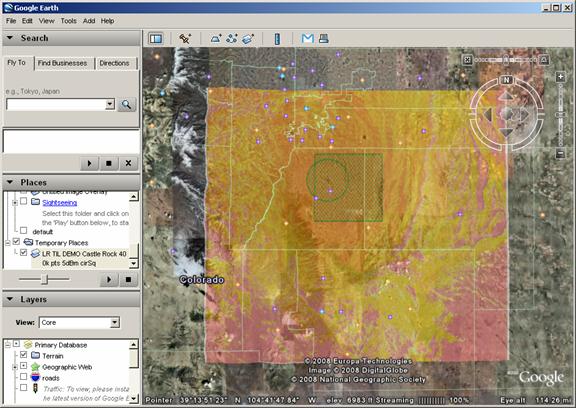Click the Primary Database globe icon
Image resolution: width=576 pixels, height=408 pixels.
pos(28,344)
